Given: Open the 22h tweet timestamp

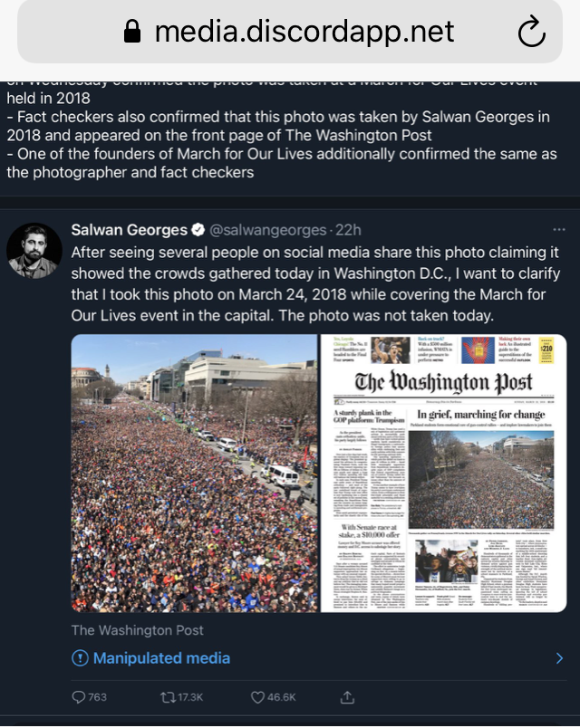Looking at the screenshot, I should point(348,230).
